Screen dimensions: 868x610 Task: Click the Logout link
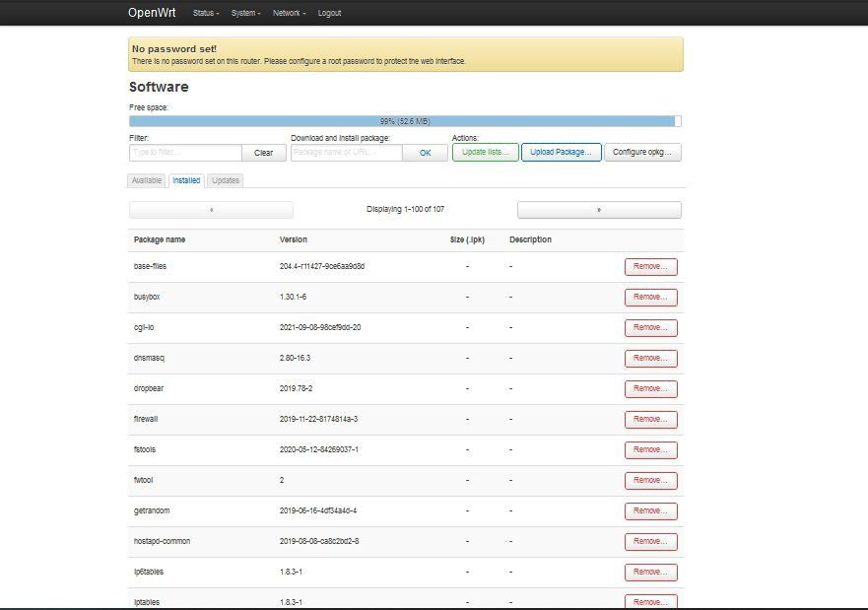(329, 13)
